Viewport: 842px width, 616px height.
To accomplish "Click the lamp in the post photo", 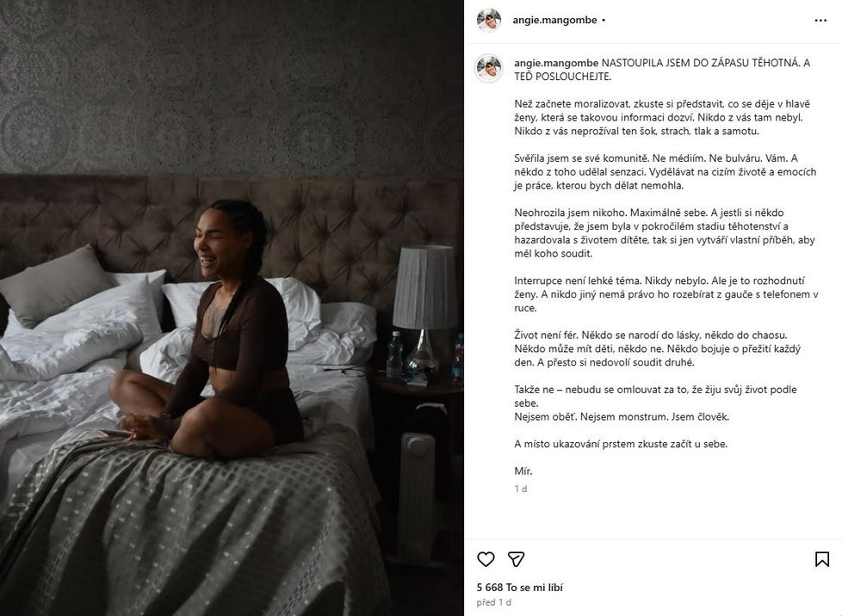I will (x=424, y=311).
